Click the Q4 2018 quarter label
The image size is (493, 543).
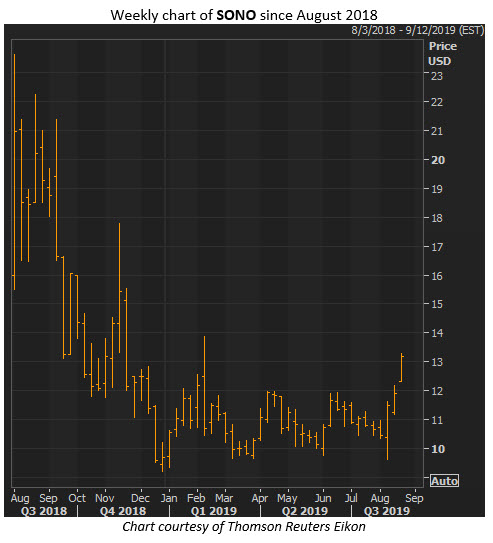(x=123, y=511)
